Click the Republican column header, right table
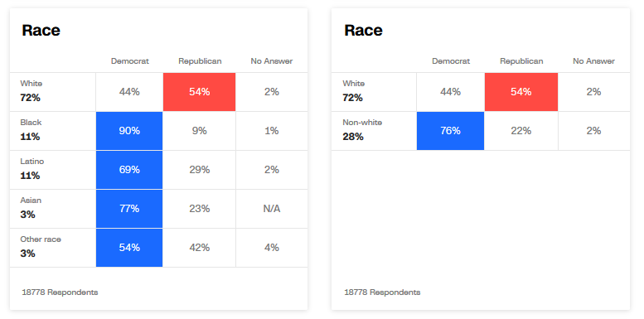Viewport: 644px width, 319px height. tap(521, 61)
